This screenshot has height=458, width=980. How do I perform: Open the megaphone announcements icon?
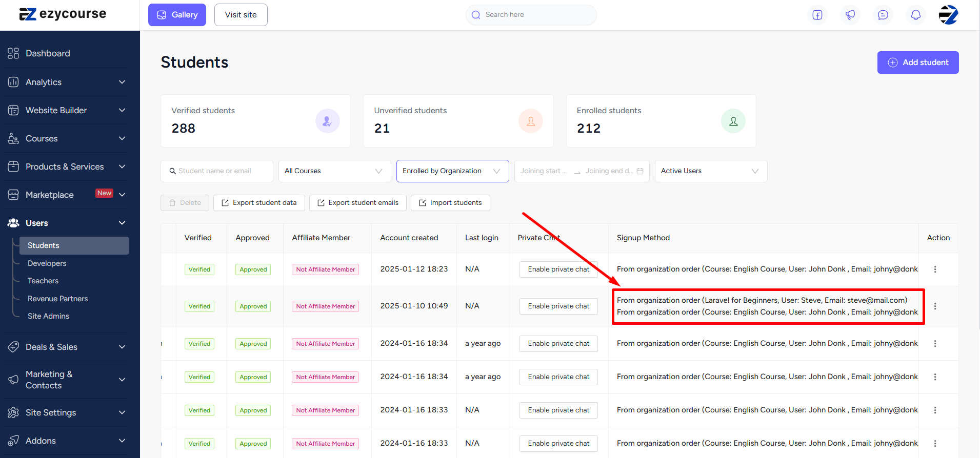coord(850,15)
